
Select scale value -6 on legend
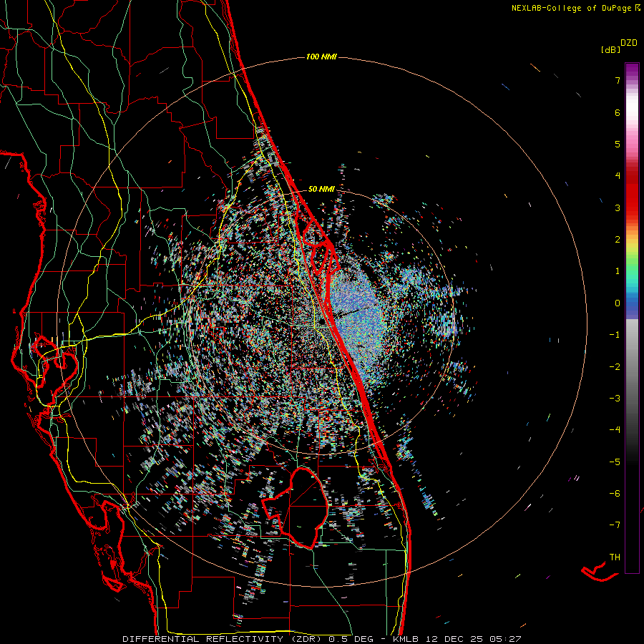click(x=615, y=494)
